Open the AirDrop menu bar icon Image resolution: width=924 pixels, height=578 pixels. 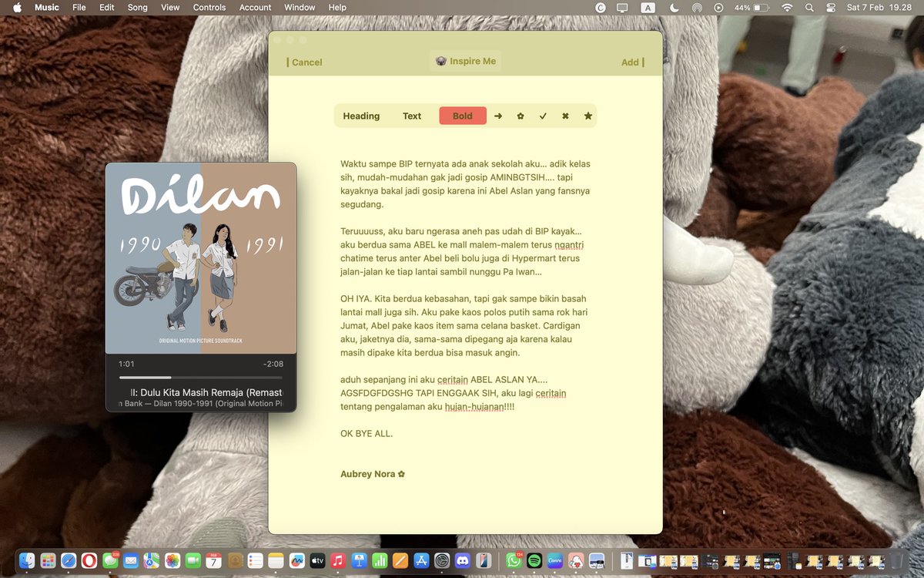click(697, 8)
